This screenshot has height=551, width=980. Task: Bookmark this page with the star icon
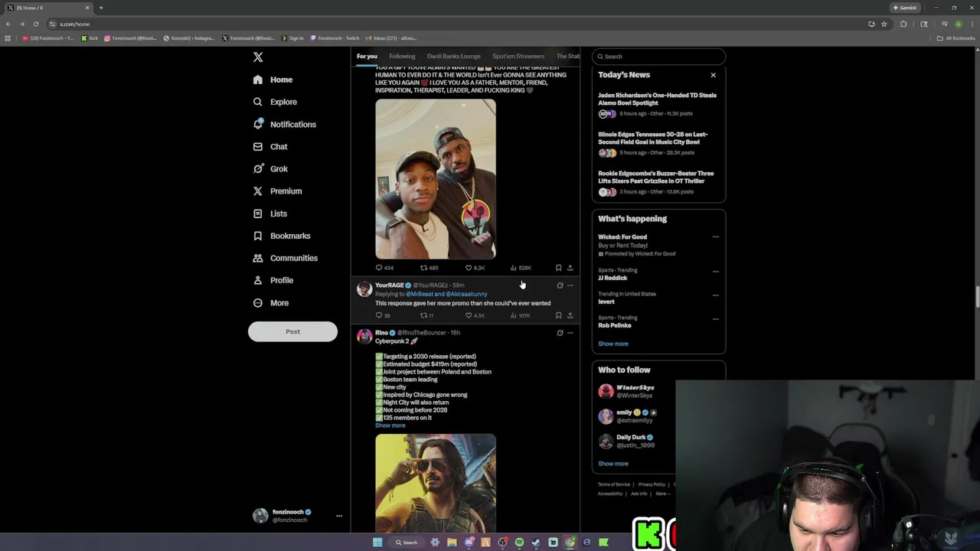click(x=884, y=24)
